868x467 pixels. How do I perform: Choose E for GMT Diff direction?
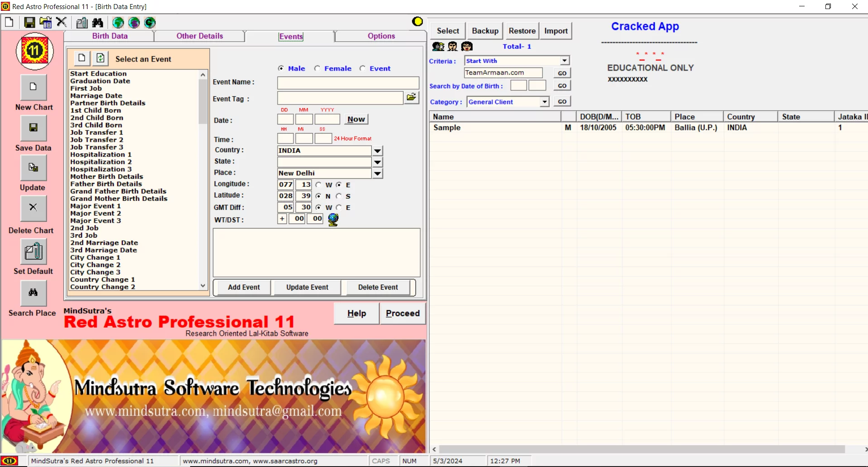click(339, 207)
